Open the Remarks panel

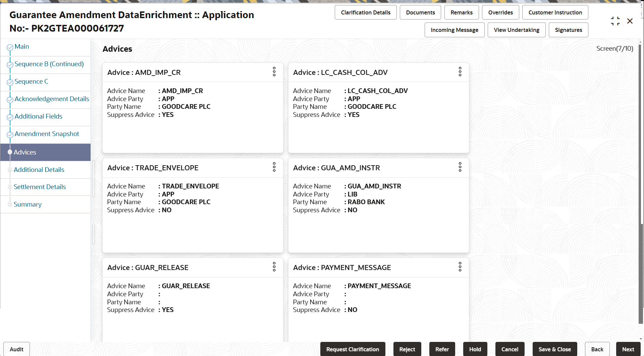462,12
